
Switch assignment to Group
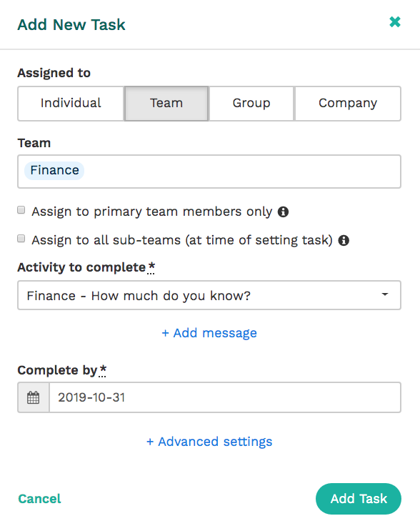(251, 104)
